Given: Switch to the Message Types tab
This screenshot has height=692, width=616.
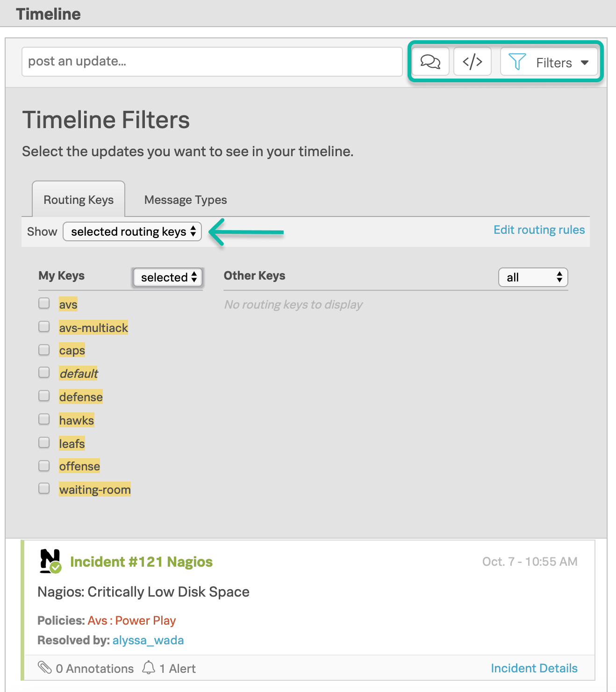Looking at the screenshot, I should (x=185, y=200).
